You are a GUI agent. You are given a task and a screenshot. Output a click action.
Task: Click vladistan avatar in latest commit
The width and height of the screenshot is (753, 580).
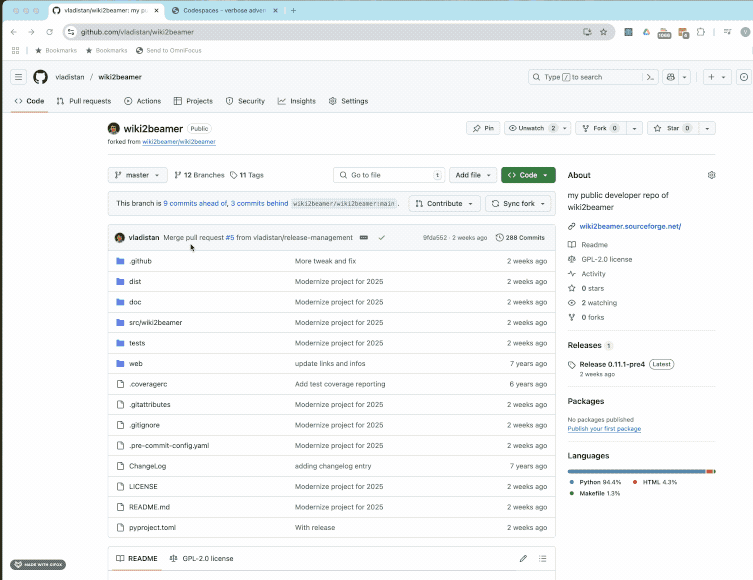(120, 238)
